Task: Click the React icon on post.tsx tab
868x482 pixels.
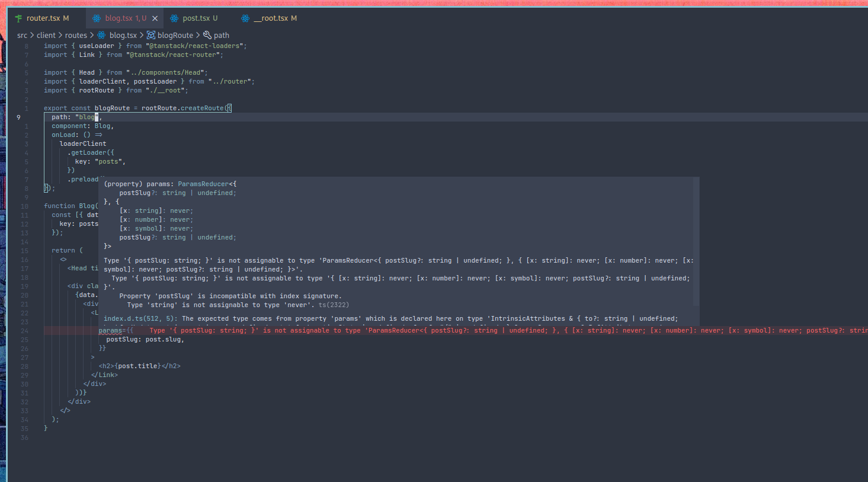Action: click(174, 18)
